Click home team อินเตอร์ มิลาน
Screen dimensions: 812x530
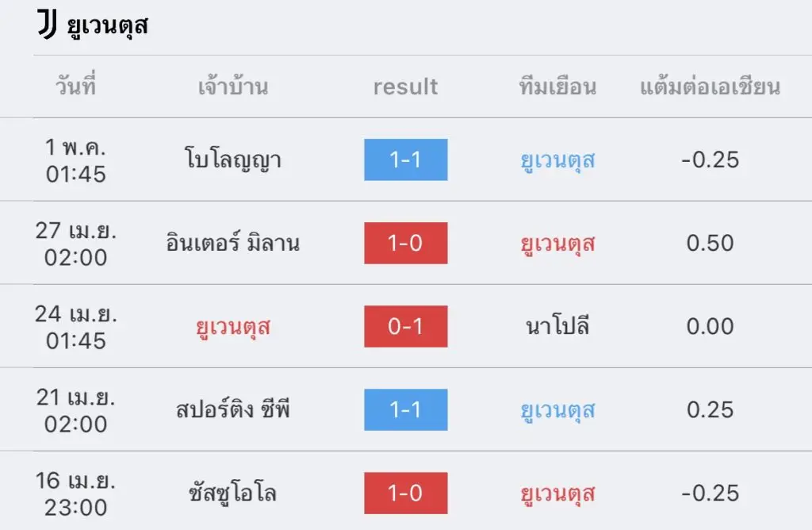pos(233,243)
